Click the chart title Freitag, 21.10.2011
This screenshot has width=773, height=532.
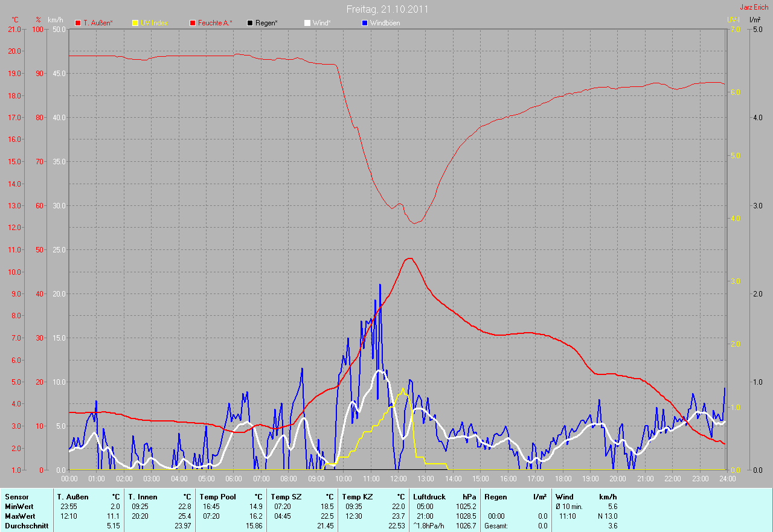tap(388, 9)
